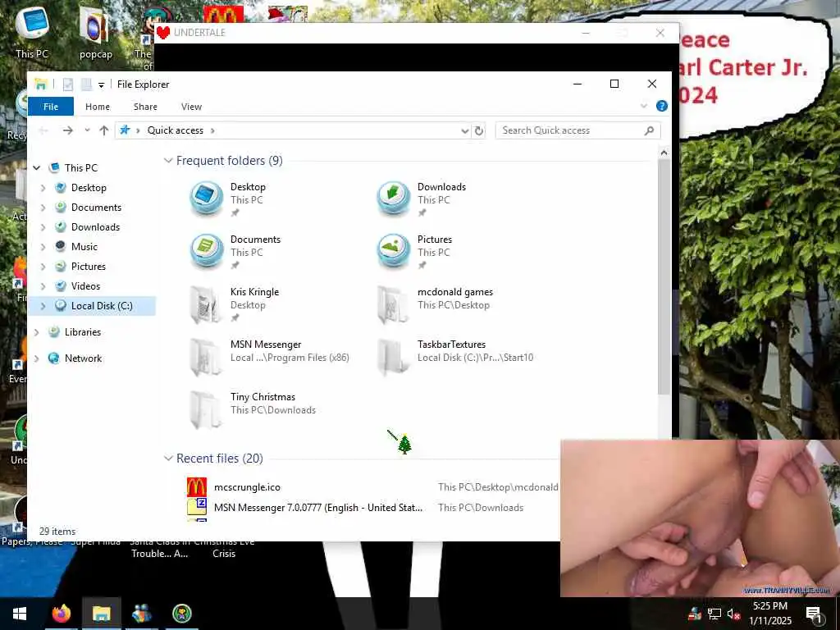
Task: Click the scrollbar up arrow in file list
Action: pos(664,153)
